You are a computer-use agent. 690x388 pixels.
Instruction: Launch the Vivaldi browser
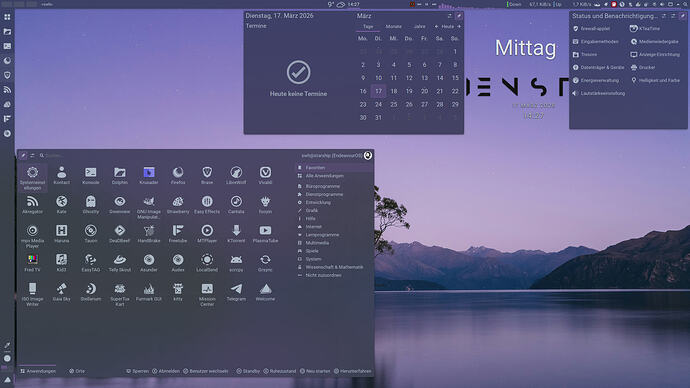tap(265, 175)
